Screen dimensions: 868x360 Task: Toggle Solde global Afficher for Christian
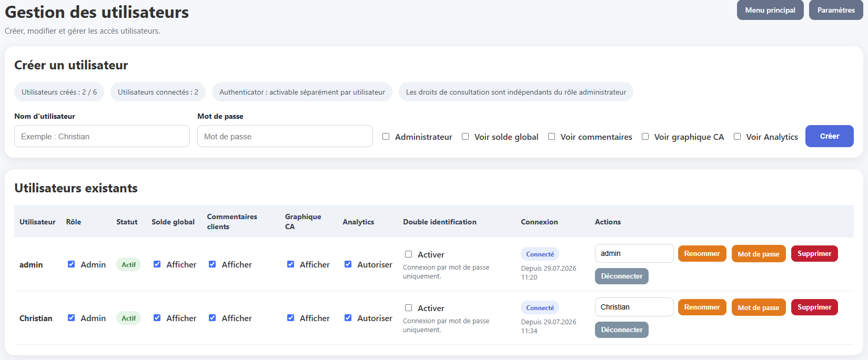tap(157, 318)
